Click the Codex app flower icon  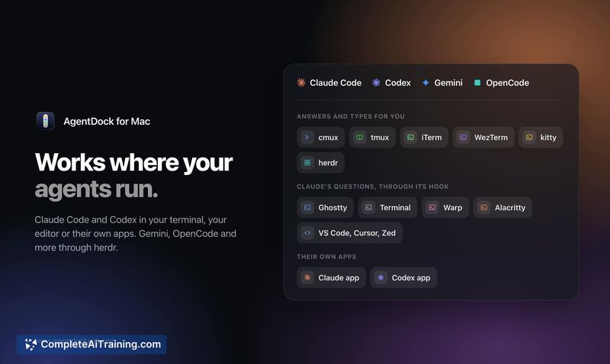[380, 278]
